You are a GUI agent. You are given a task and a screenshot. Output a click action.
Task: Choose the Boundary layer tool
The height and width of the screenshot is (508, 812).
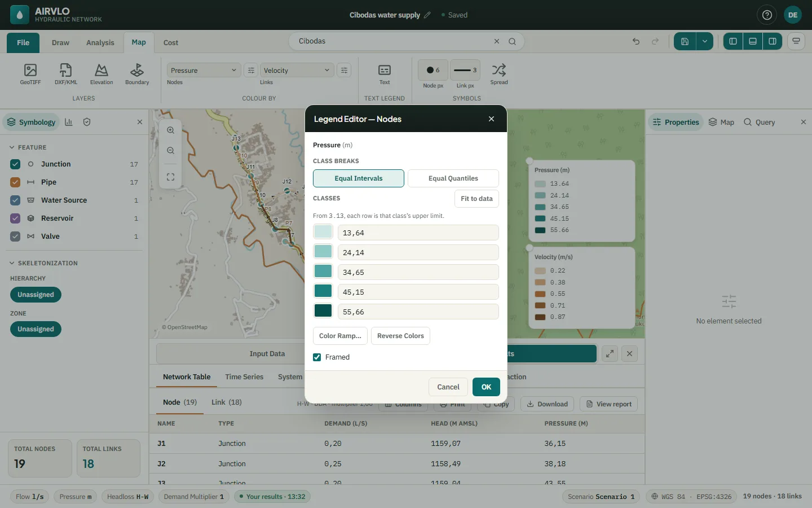(x=137, y=74)
